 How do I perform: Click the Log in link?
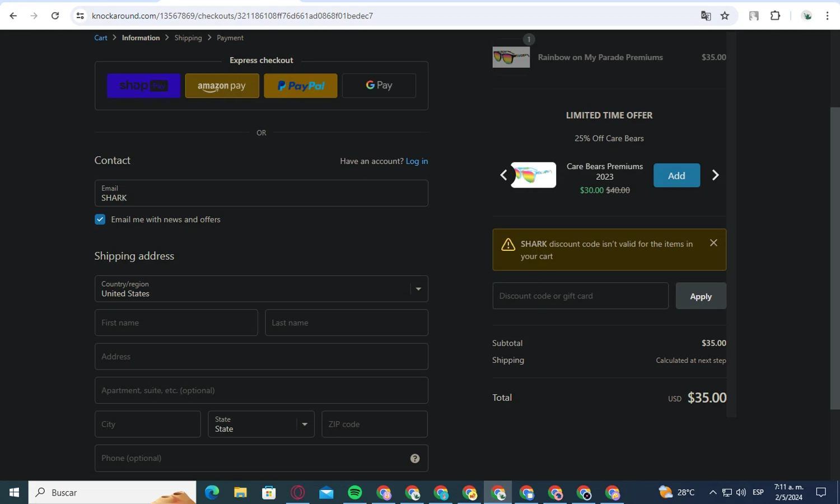(417, 161)
